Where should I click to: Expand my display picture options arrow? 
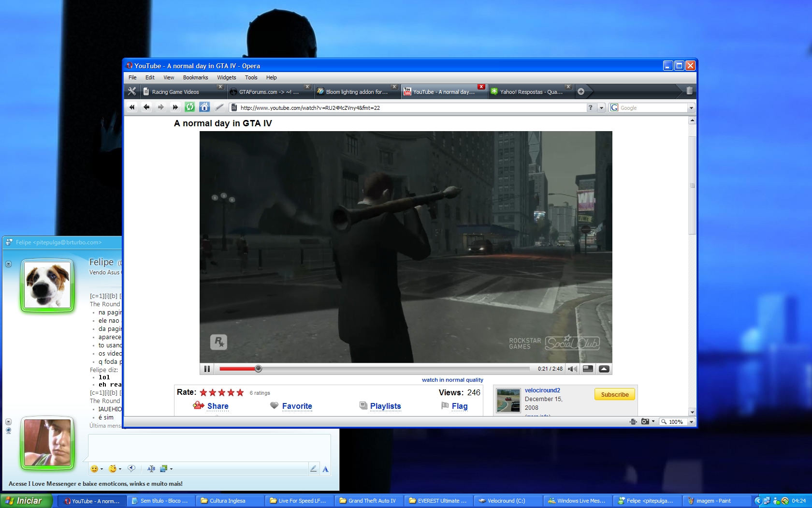[x=8, y=422]
